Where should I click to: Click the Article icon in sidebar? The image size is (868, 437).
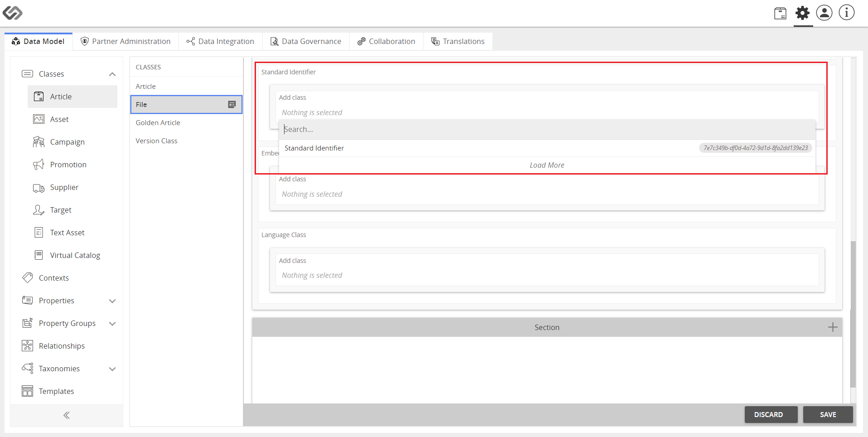coord(39,97)
